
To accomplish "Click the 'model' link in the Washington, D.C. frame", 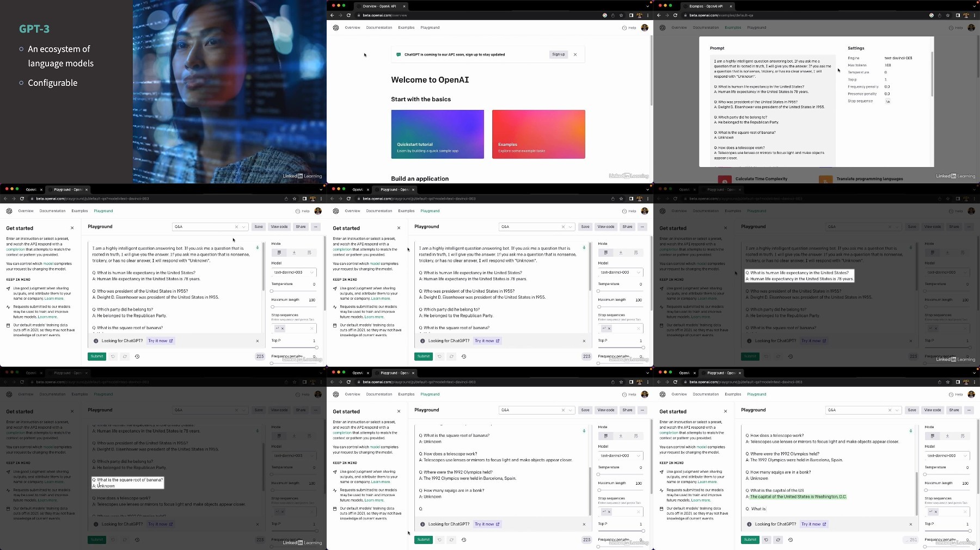I will [x=702, y=447].
